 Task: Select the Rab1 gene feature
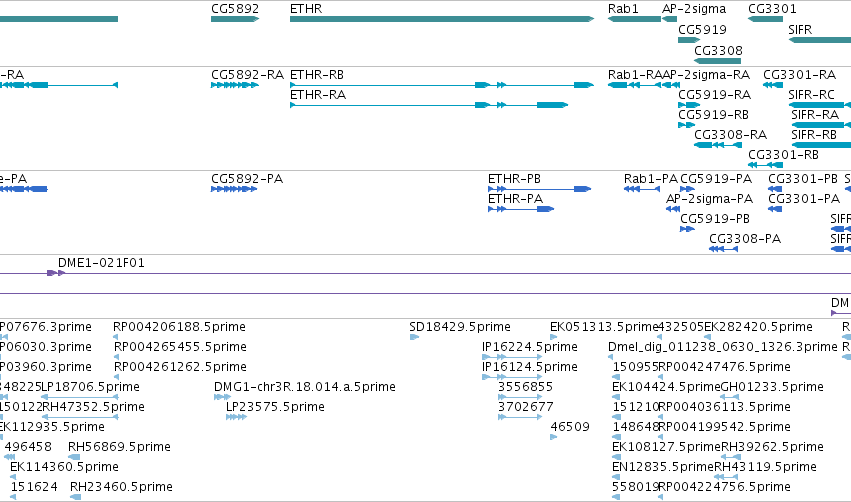pyautogui.click(x=634, y=19)
